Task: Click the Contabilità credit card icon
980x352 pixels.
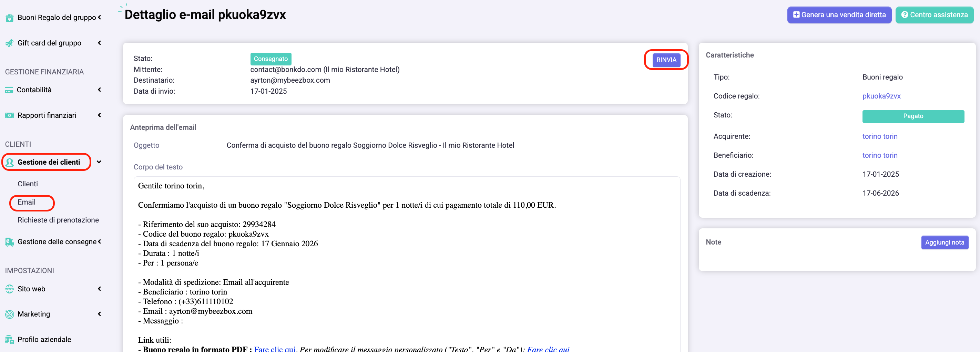Action: pyautogui.click(x=9, y=90)
